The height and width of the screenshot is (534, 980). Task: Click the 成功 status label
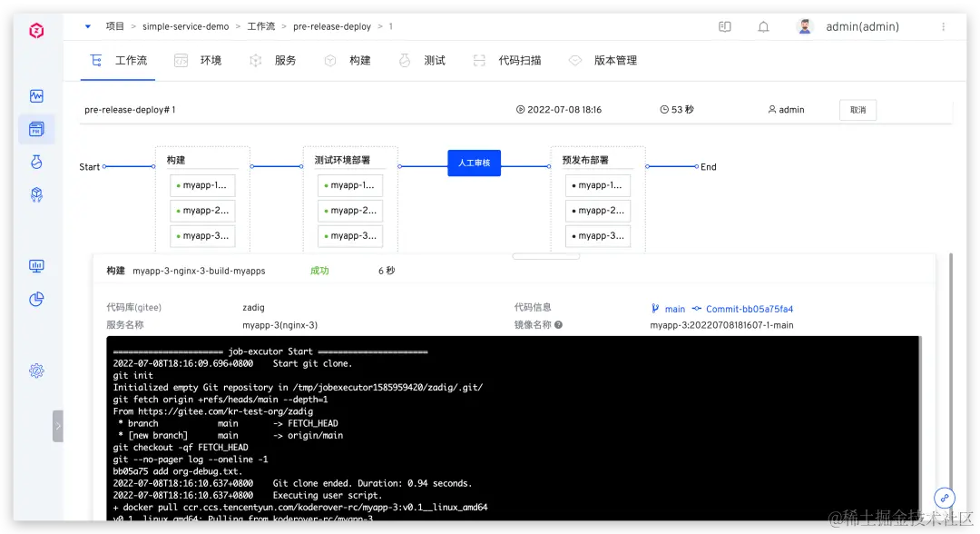coord(319,271)
